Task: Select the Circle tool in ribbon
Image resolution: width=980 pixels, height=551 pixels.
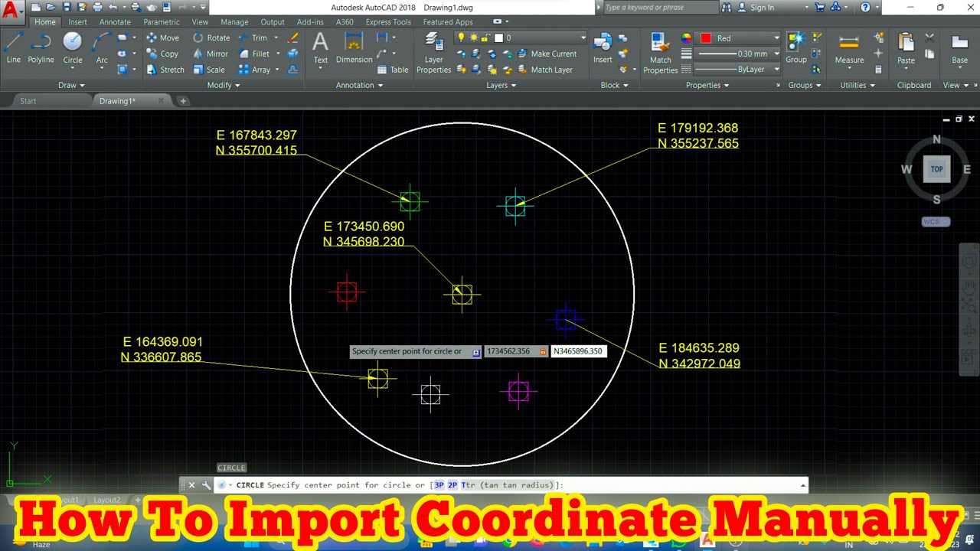Action: pos(73,47)
